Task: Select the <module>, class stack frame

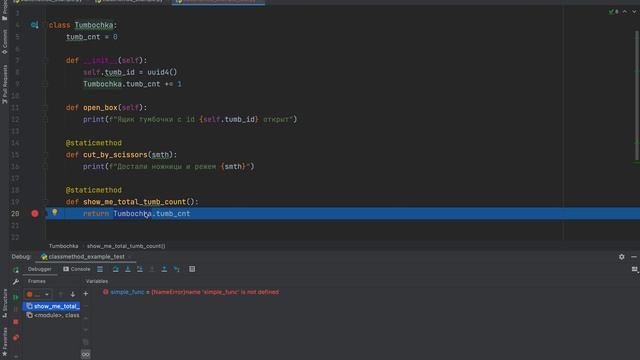Action: [x=52, y=315]
